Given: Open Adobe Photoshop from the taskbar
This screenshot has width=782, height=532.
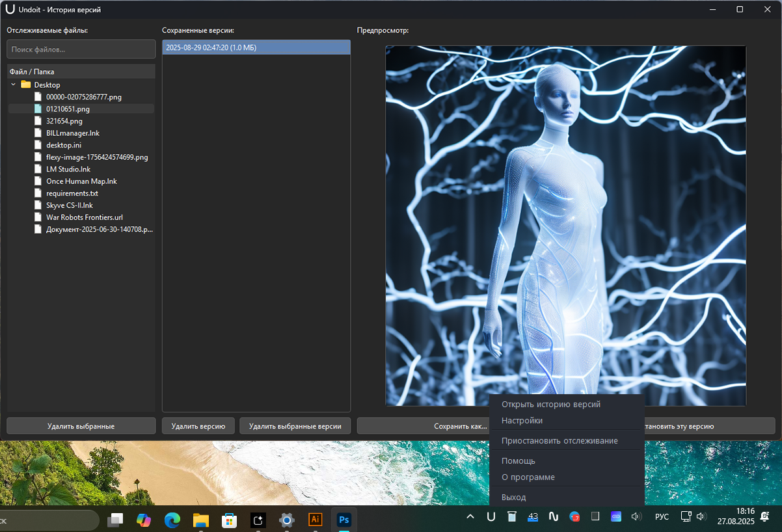Looking at the screenshot, I should click(344, 519).
